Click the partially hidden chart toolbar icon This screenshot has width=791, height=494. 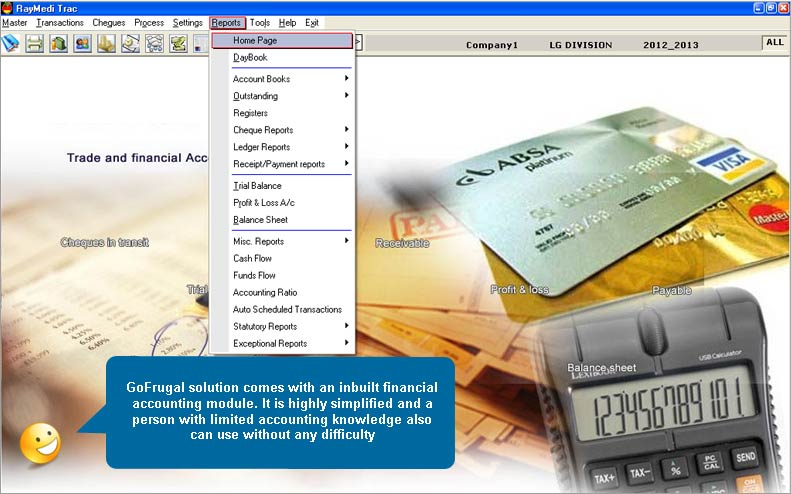point(201,43)
